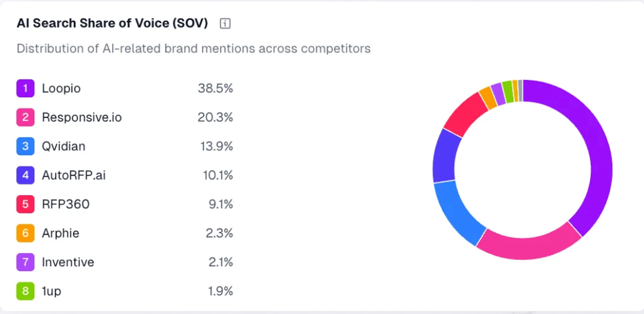Viewport: 644px width, 314px height.
Task: Open the Responsive.io competitor name
Action: (82, 117)
